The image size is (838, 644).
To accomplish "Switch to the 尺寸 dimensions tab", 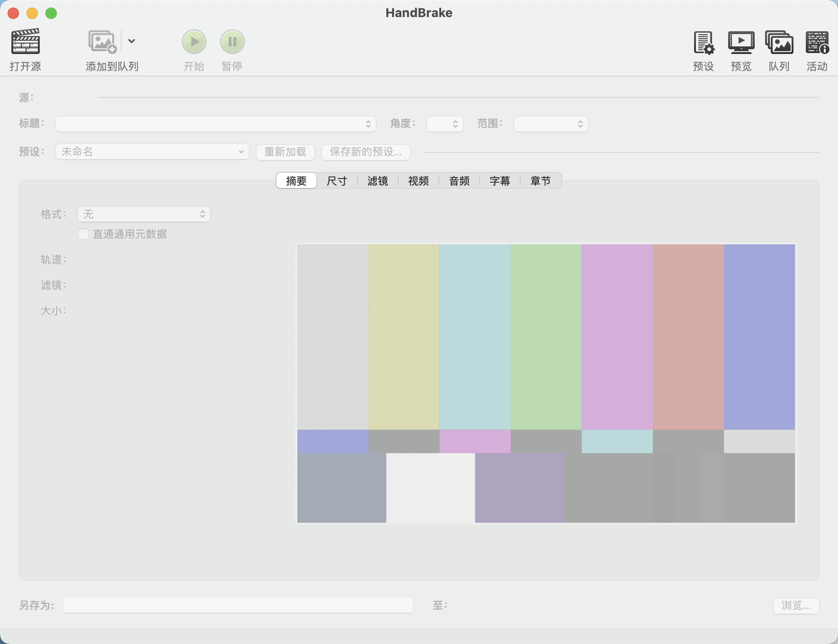I will click(337, 181).
